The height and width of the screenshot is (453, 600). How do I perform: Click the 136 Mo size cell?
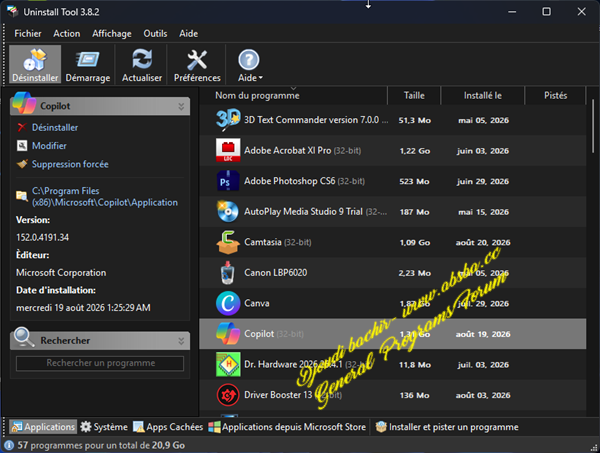click(414, 396)
